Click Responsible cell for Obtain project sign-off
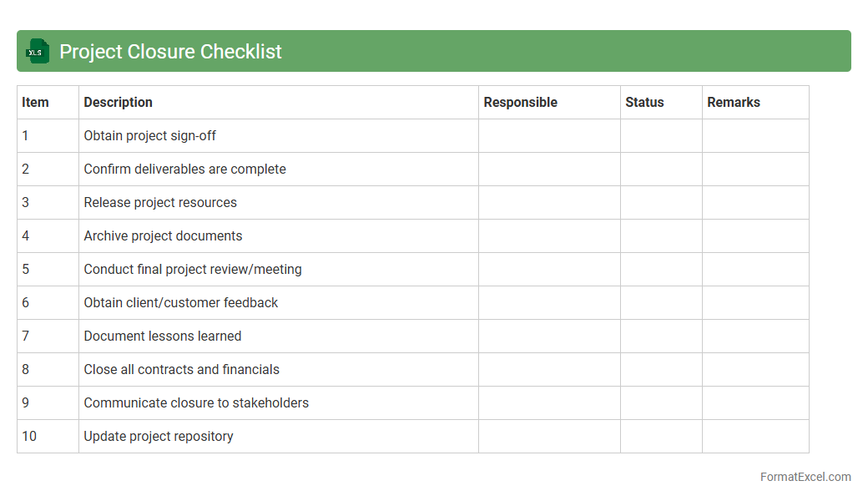This screenshot has height=501, width=868. [549, 136]
